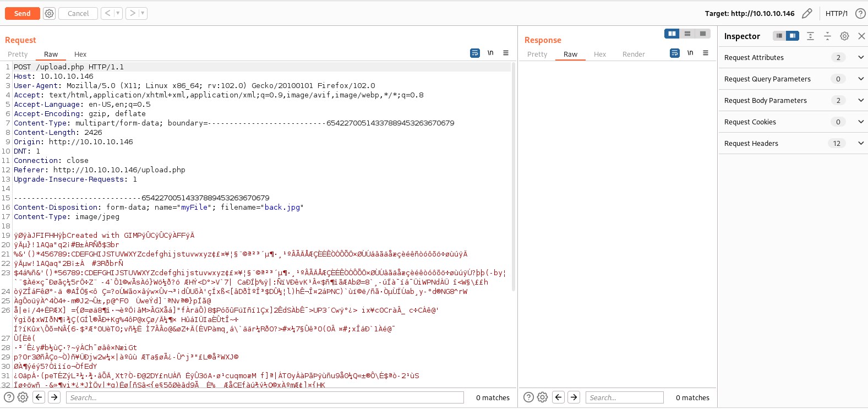
Task: Switch to top-bottom request/response layout
Action: click(687, 34)
